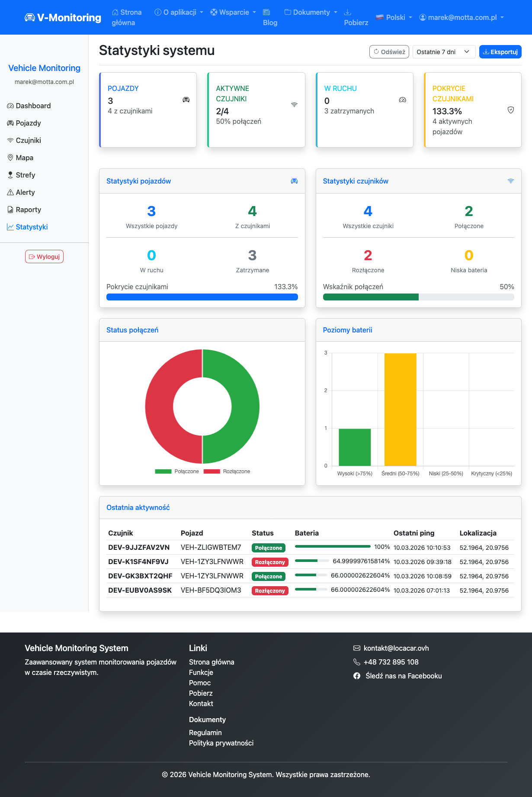This screenshot has height=797, width=532.
Task: Click the car icon in Pojazdy card
Action: [x=186, y=100]
